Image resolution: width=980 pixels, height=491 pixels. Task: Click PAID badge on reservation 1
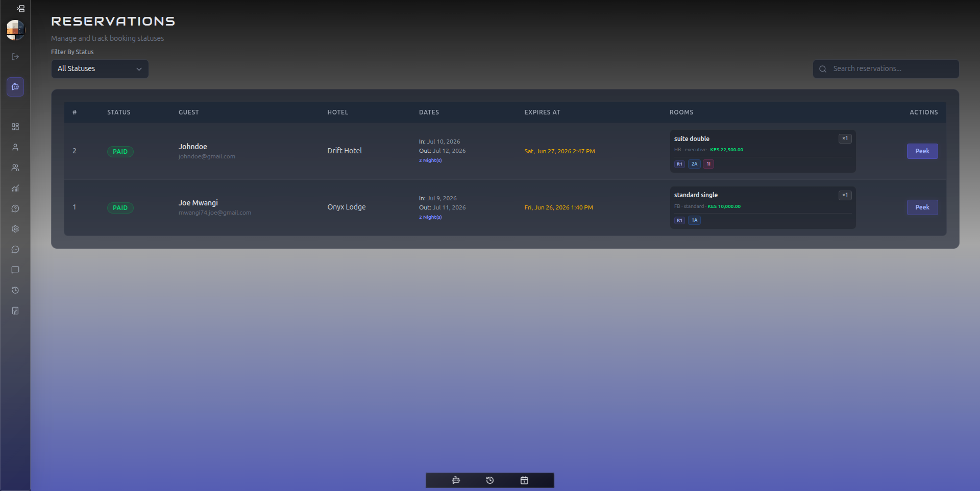pos(120,208)
